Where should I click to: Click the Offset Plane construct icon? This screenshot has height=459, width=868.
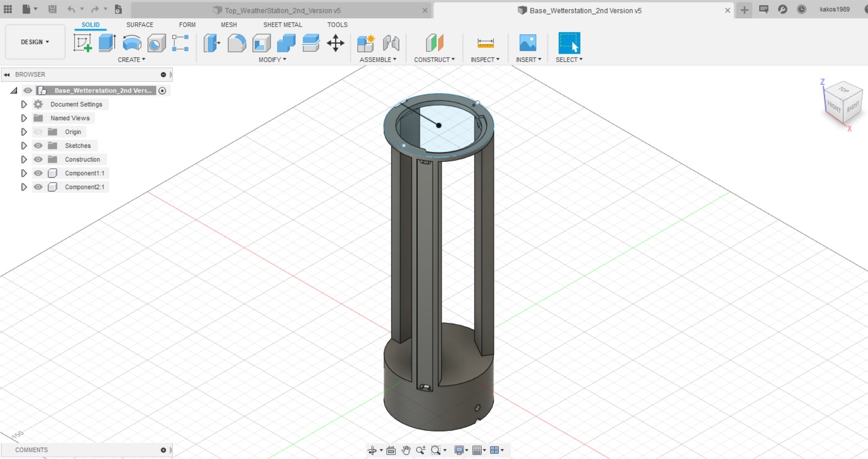coord(435,43)
